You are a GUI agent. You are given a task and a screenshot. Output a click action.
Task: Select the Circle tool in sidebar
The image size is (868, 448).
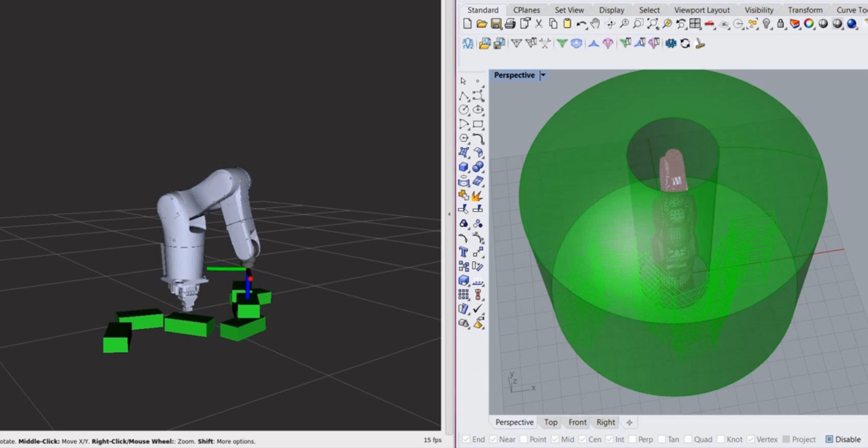point(464,109)
